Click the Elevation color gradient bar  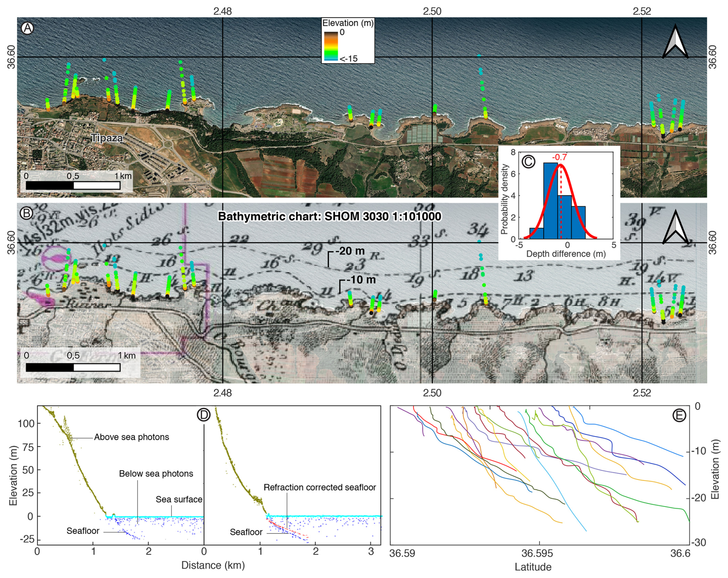[x=331, y=46]
